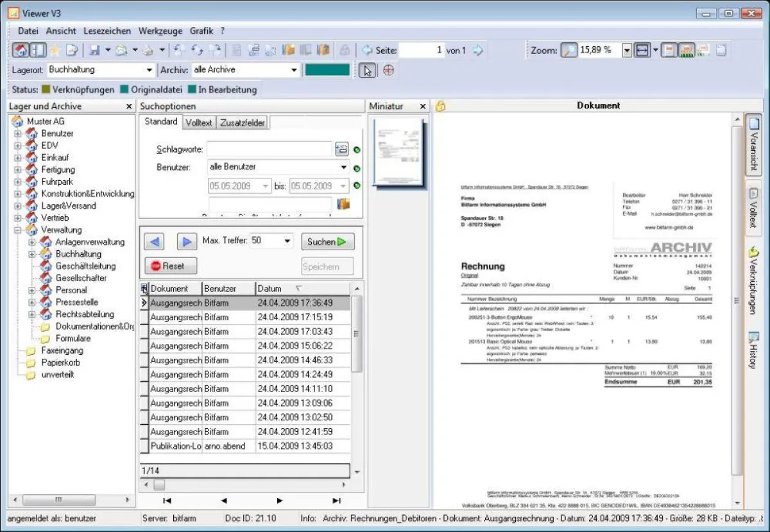Open the Schlagworte keyword picker icon

pos(343,149)
